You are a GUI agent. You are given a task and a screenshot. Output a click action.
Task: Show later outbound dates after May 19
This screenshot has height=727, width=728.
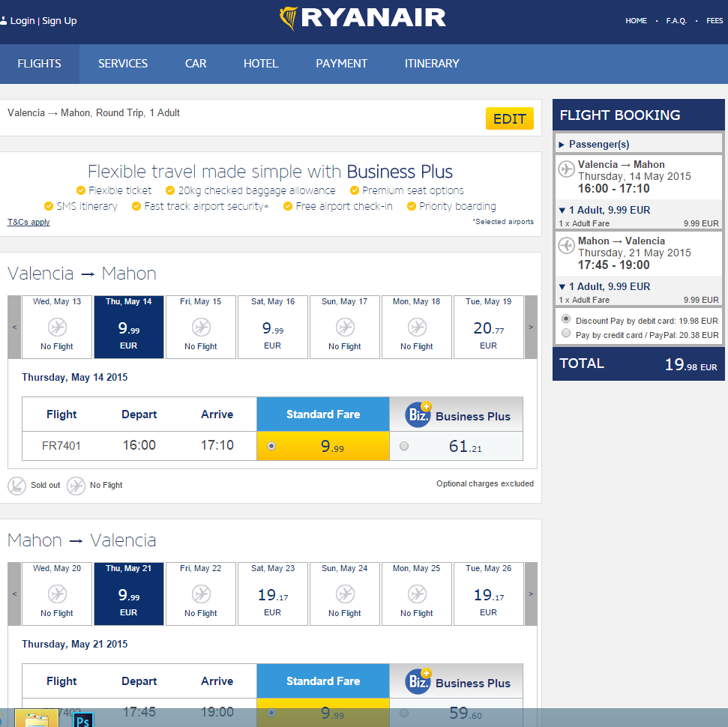point(531,327)
